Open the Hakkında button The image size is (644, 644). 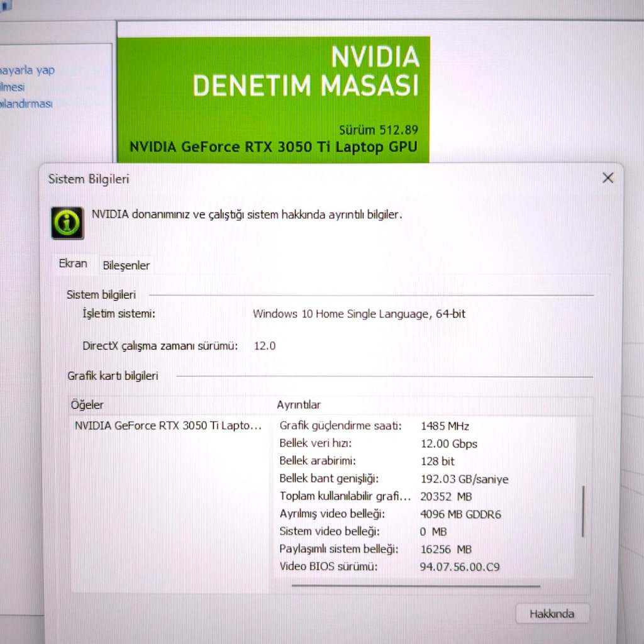(552, 614)
